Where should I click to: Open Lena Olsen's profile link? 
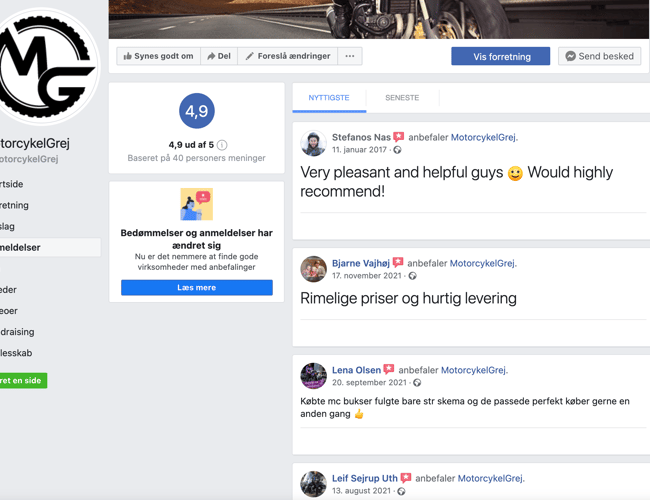click(x=356, y=370)
